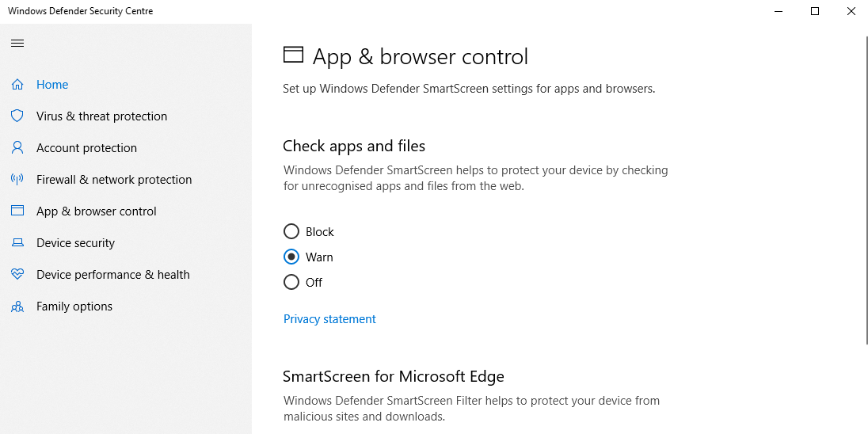Open Firewall & network protection page
The height and width of the screenshot is (434, 868).
(x=114, y=180)
